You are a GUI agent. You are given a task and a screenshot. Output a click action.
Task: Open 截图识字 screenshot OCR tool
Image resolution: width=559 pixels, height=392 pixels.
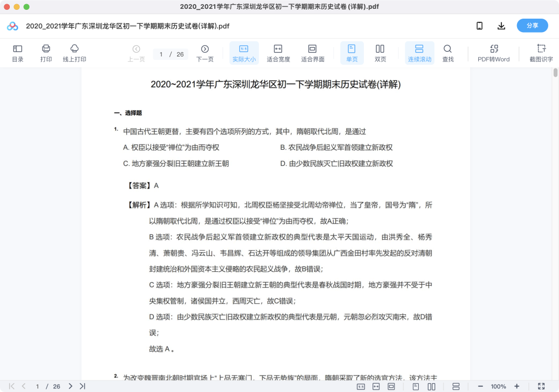pyautogui.click(x=541, y=53)
